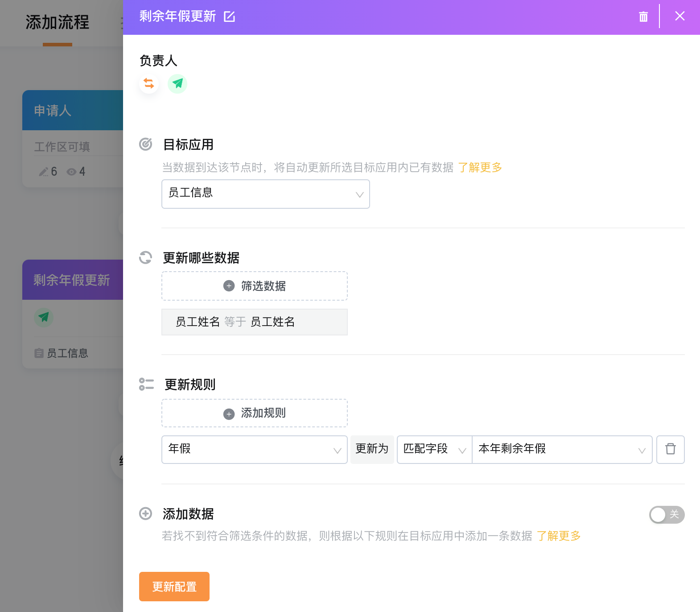
Task: Delete the 年假 update rule row
Action: [x=671, y=449]
